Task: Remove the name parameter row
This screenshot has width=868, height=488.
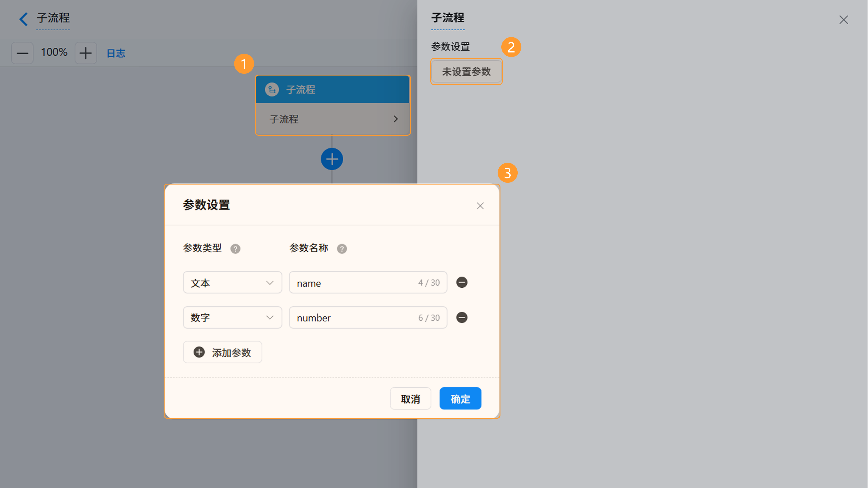Action: (462, 282)
